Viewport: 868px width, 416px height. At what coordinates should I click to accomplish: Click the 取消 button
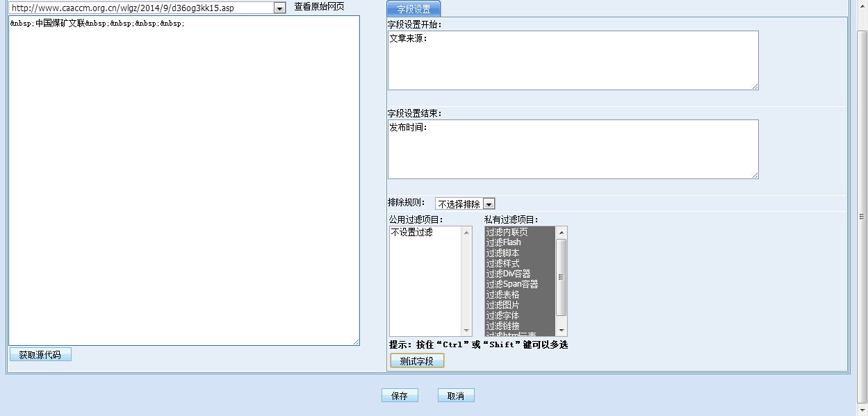tap(456, 396)
